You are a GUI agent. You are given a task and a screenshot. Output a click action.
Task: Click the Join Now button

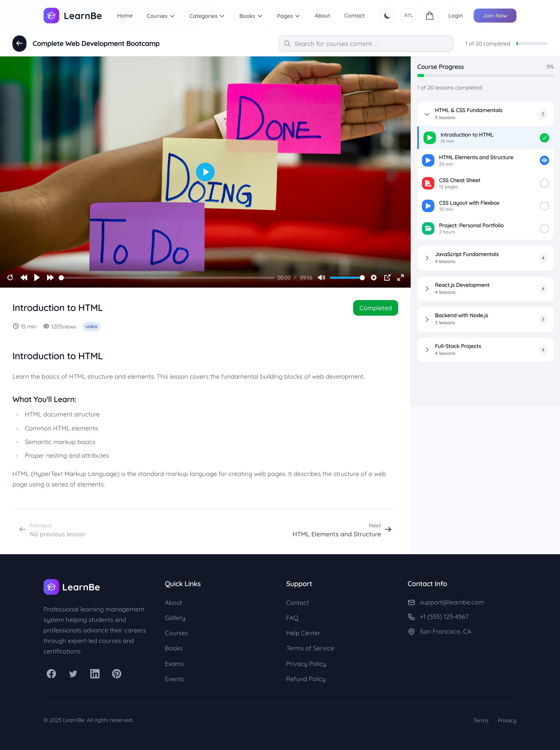coord(495,16)
